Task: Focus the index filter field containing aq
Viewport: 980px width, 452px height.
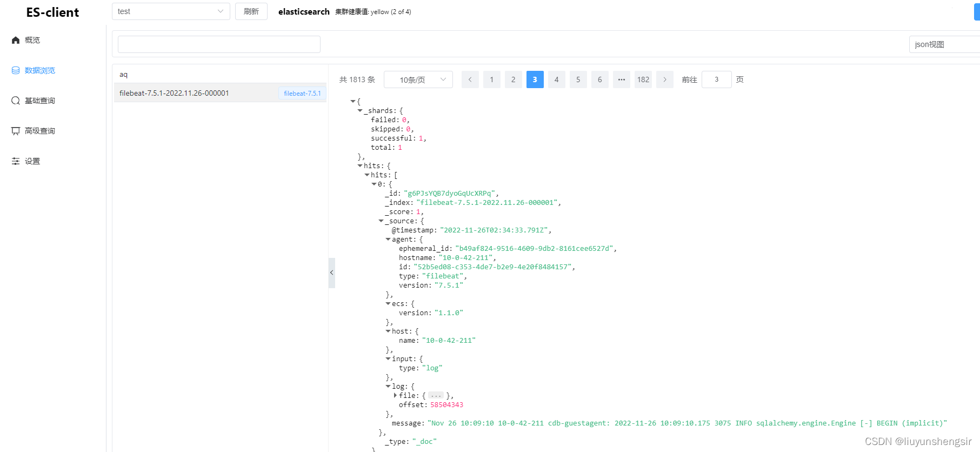Action: click(x=220, y=75)
